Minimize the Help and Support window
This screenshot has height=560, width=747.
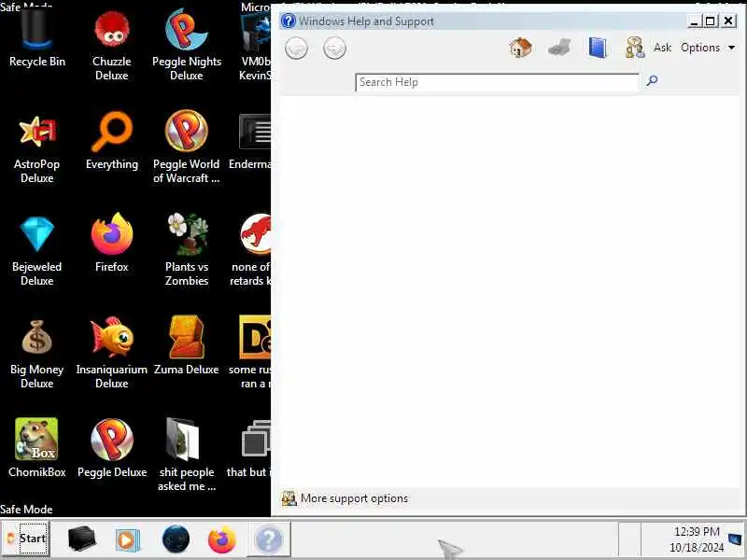tap(694, 21)
